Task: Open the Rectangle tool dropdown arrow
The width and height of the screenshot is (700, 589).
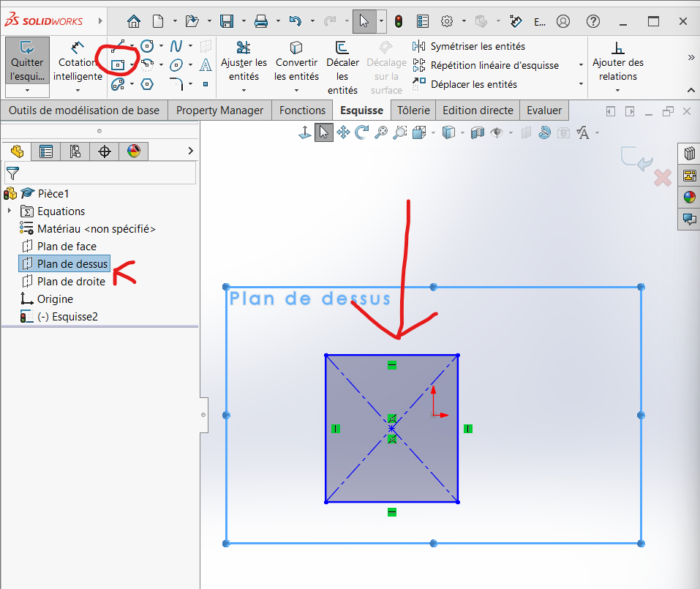Action: pyautogui.click(x=132, y=65)
